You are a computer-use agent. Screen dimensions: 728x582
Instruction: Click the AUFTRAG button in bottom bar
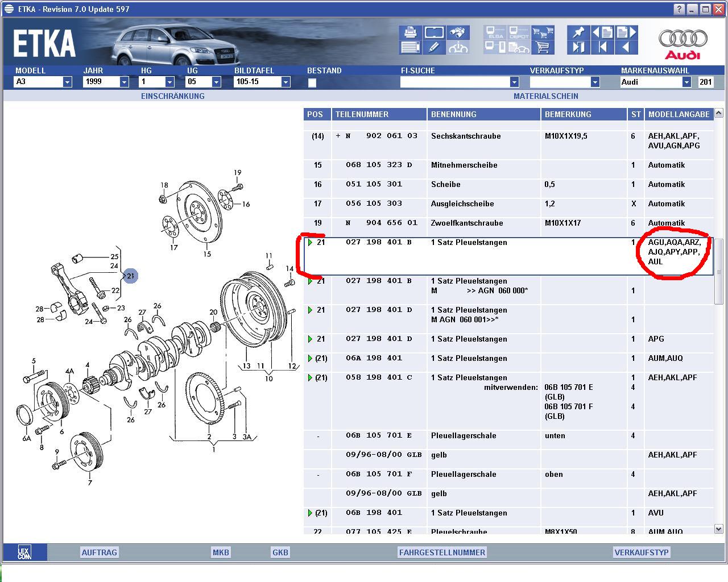[x=99, y=552]
